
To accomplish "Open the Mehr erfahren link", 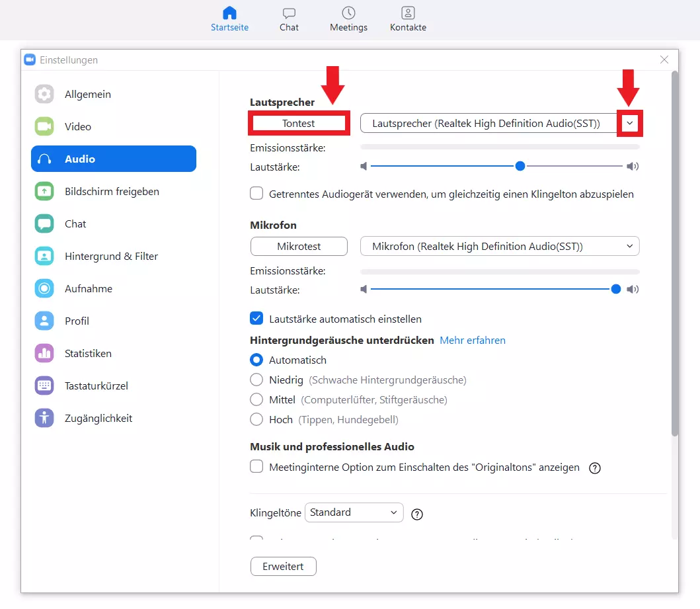I will tap(473, 341).
